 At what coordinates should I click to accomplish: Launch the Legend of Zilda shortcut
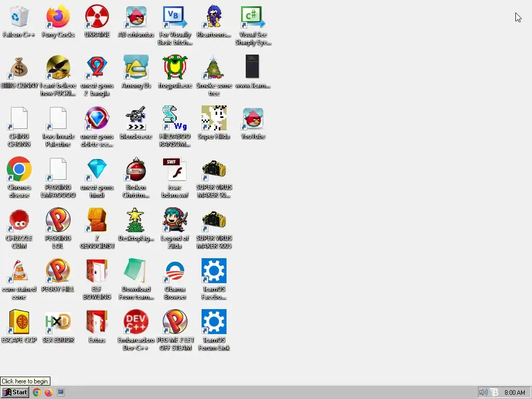pos(175,220)
